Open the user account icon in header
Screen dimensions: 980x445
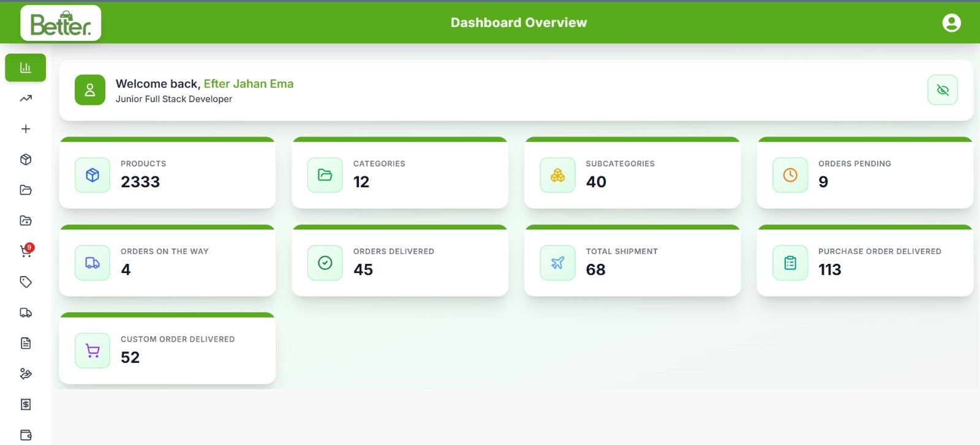pyautogui.click(x=951, y=23)
